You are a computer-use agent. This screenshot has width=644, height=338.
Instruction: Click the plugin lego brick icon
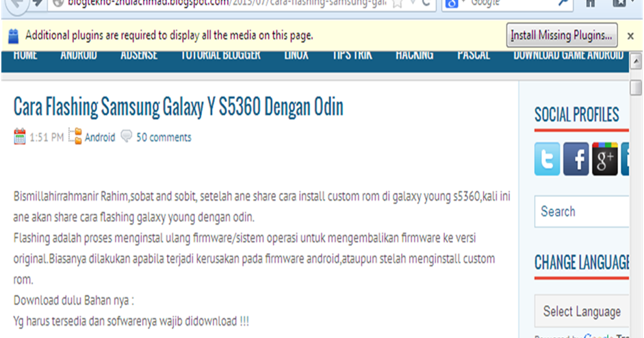coord(14,36)
